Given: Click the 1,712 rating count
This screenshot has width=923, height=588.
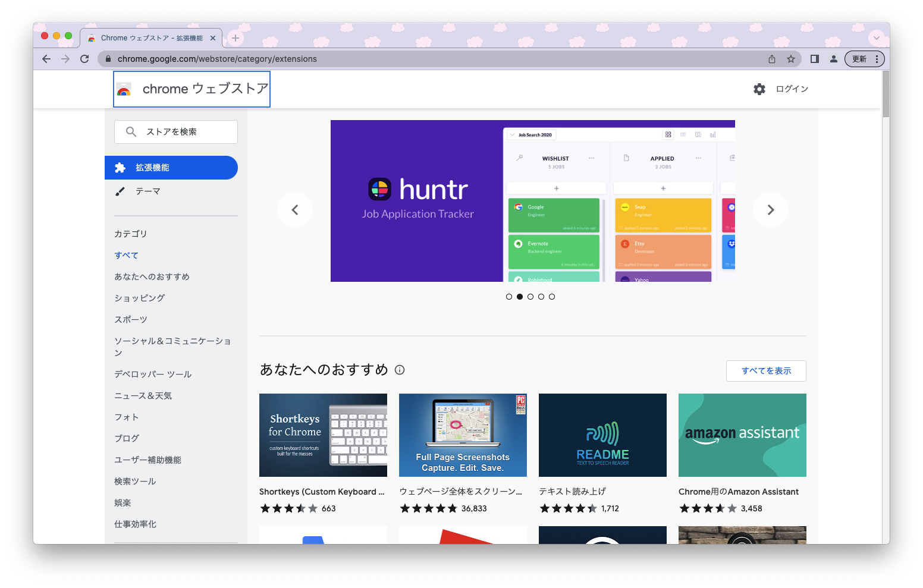Looking at the screenshot, I should pyautogui.click(x=610, y=508).
